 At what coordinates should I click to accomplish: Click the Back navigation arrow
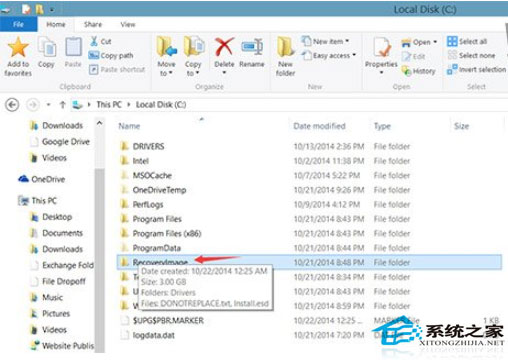tap(12, 105)
